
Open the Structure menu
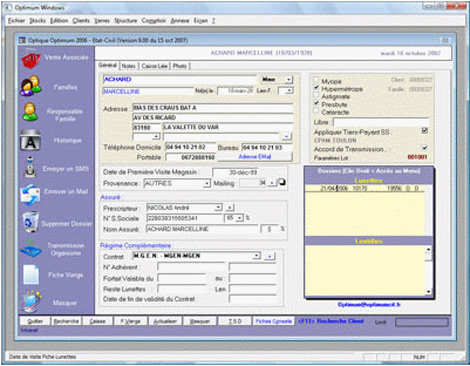tap(126, 21)
